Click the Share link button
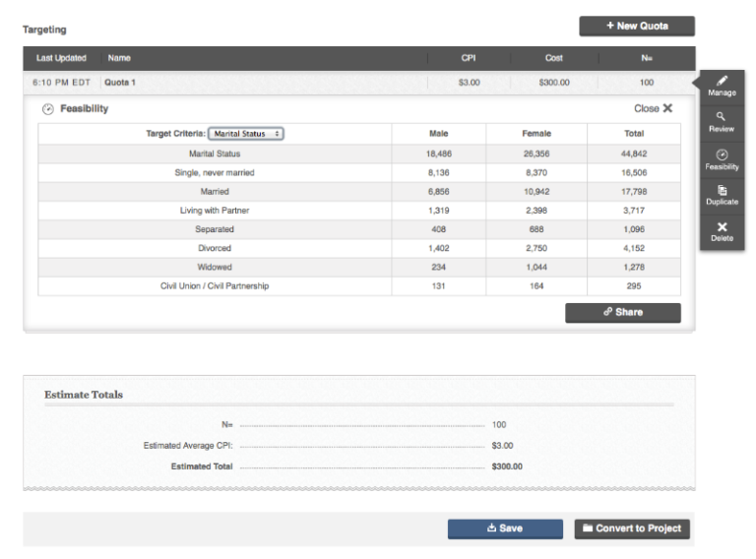756x559 pixels. (x=622, y=312)
